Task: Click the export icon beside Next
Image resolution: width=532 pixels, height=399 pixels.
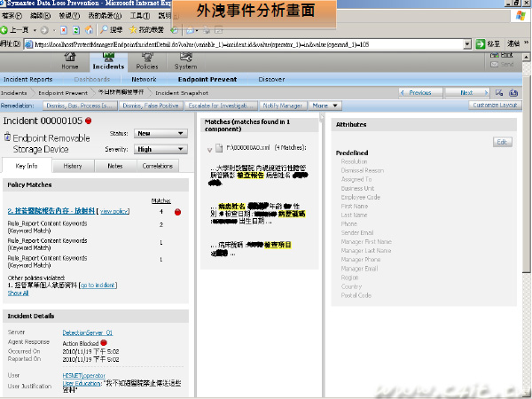Action: tap(499, 92)
